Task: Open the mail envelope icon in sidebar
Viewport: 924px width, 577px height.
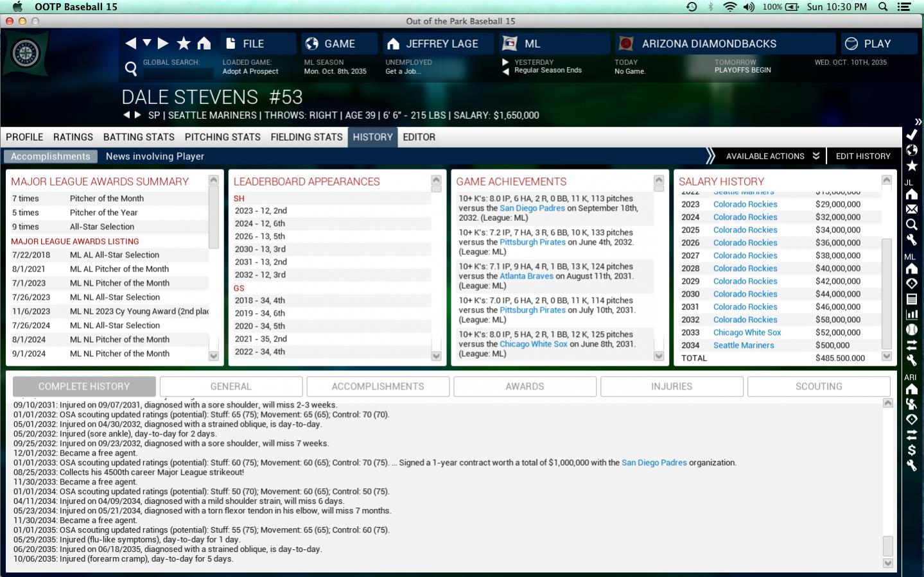Action: pos(911,209)
